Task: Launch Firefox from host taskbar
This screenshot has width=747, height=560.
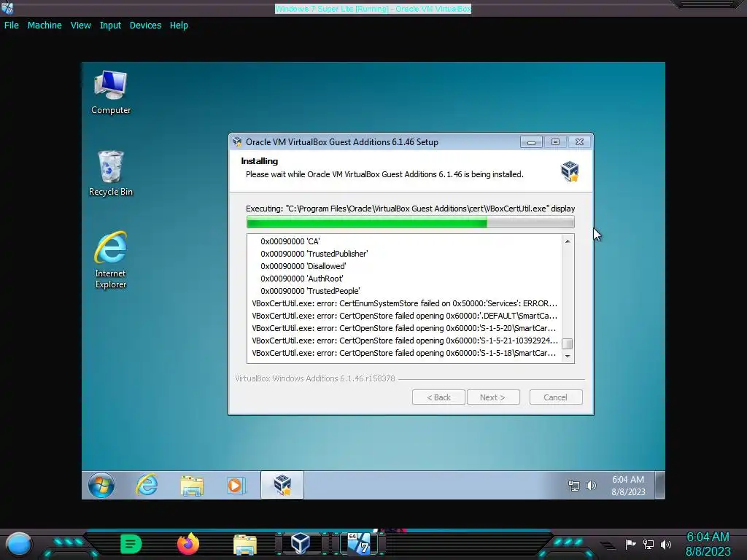Action: click(x=187, y=544)
